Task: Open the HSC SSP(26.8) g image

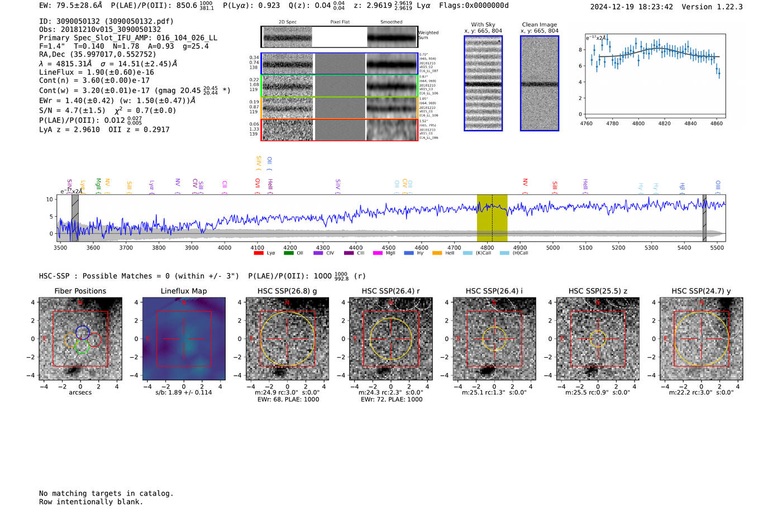Action: click(287, 339)
